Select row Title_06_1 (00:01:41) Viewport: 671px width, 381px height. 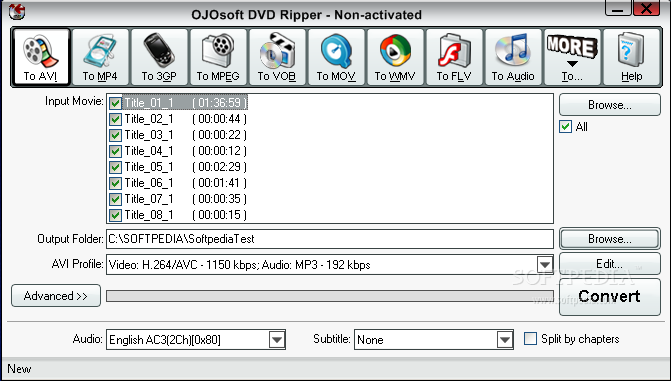coord(185,183)
